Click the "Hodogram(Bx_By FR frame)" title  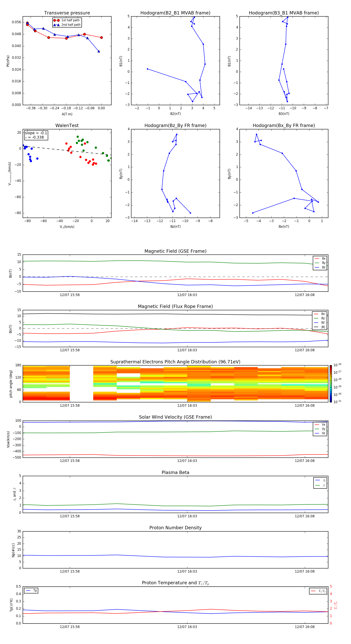click(x=284, y=125)
